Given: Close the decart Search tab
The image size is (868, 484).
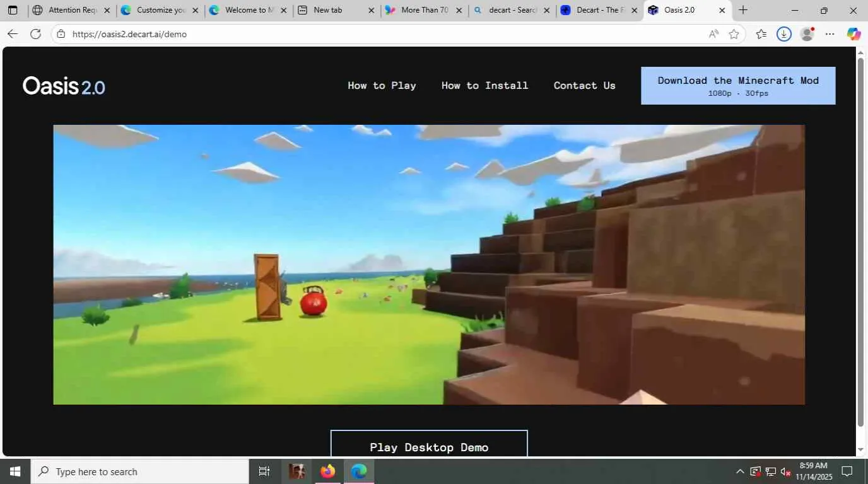Looking at the screenshot, I should pos(547,10).
